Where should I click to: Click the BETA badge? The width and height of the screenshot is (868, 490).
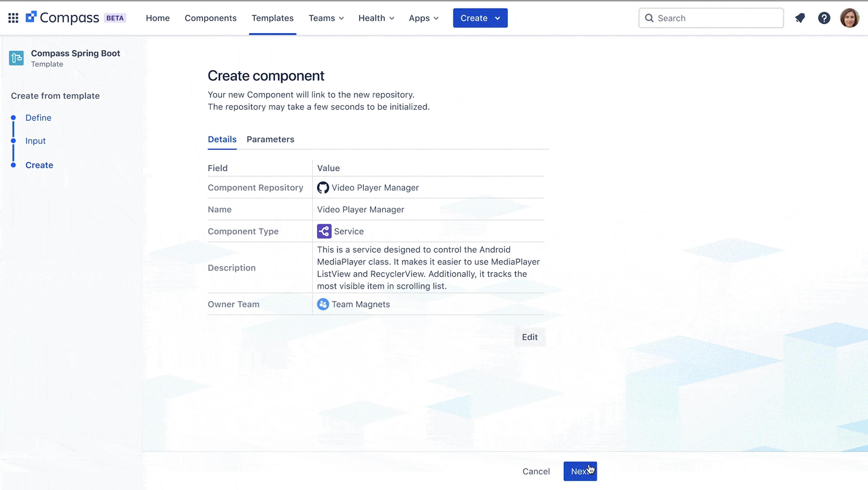coord(115,18)
